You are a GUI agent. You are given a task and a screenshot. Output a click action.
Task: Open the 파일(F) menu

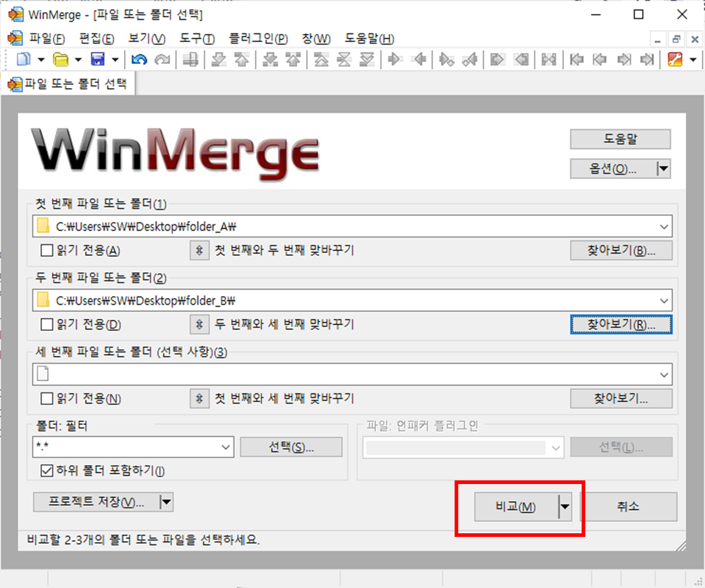point(47,39)
